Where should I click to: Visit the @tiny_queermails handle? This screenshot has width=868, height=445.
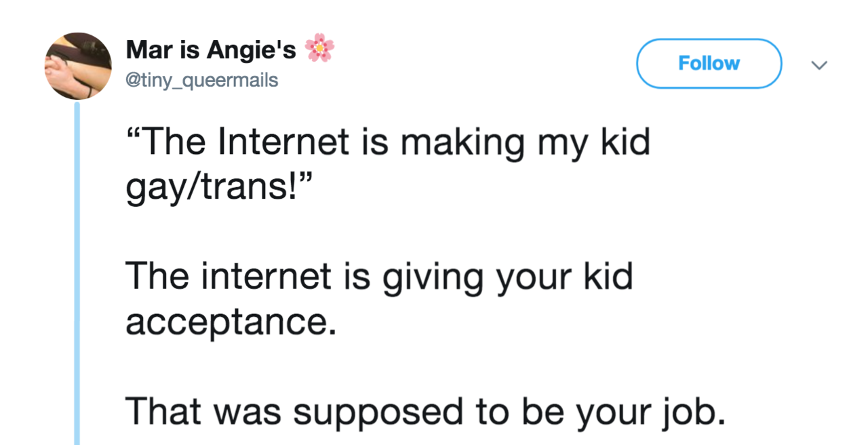tap(201, 80)
